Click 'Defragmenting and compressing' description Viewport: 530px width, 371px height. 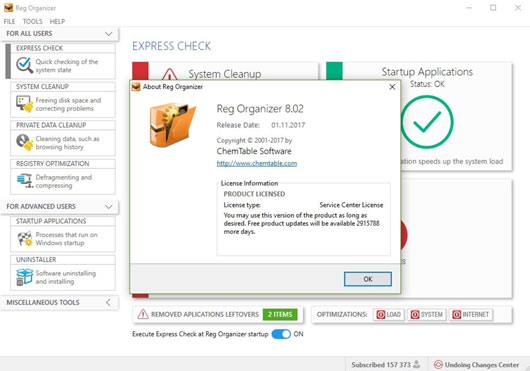[64, 181]
